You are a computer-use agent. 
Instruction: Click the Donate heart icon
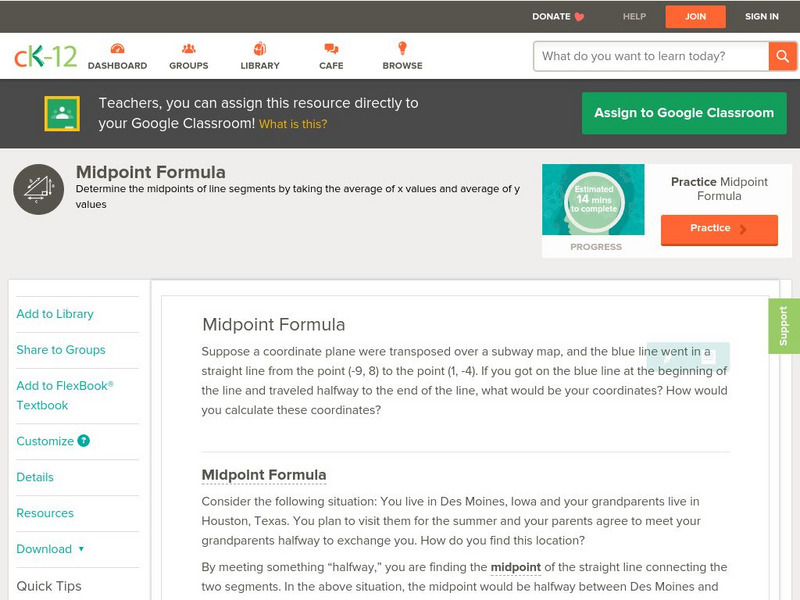pyautogui.click(x=579, y=17)
